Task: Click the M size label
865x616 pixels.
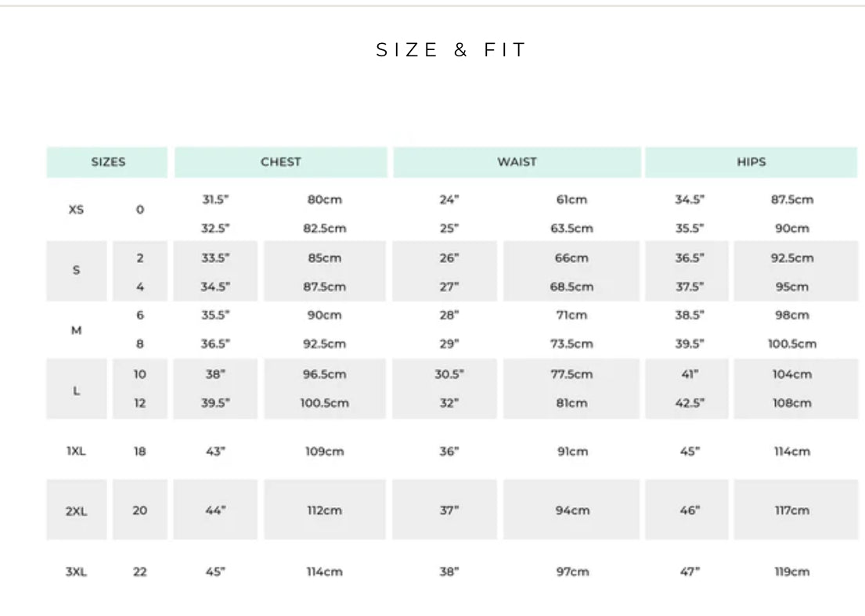Action: [77, 330]
